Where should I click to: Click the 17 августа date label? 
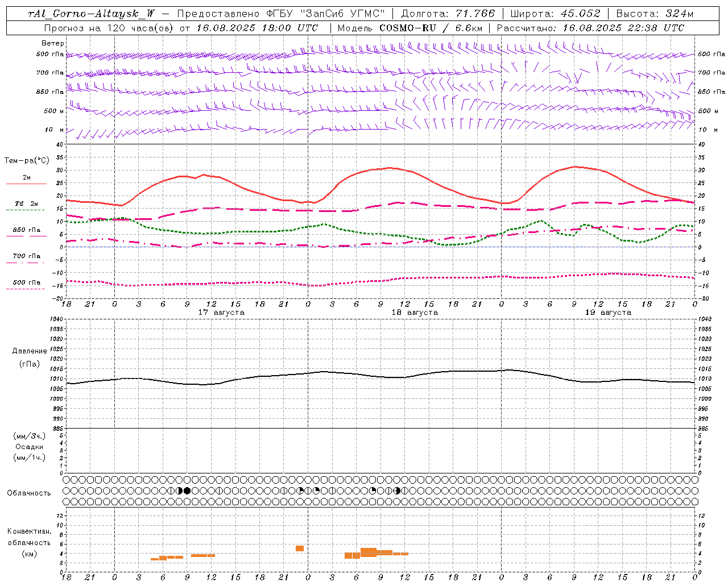[221, 313]
